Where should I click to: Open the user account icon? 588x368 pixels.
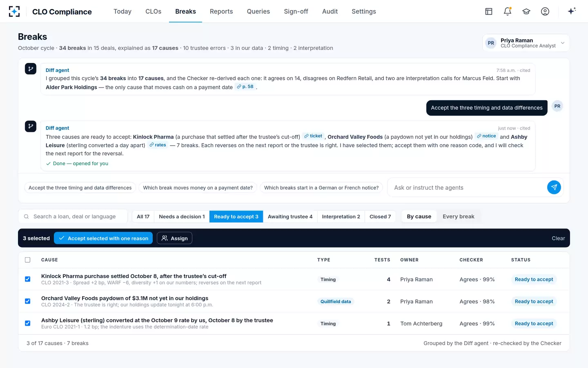pyautogui.click(x=545, y=11)
